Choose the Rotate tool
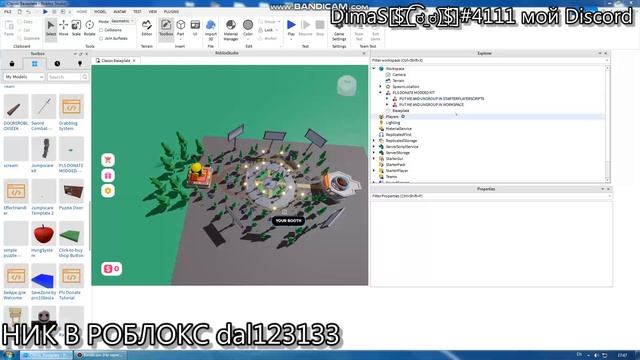Image resolution: width=640 pixels, height=360 pixels. tap(89, 28)
